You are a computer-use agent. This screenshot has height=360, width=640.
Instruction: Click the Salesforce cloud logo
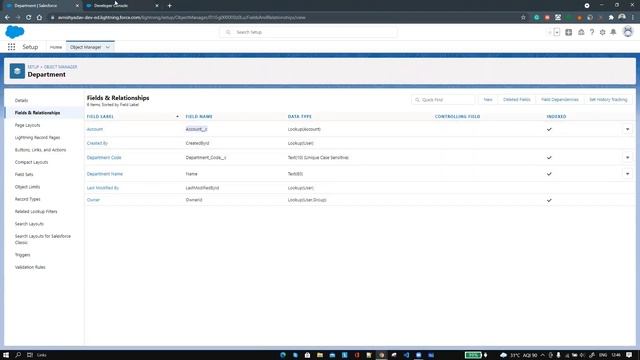15,32
